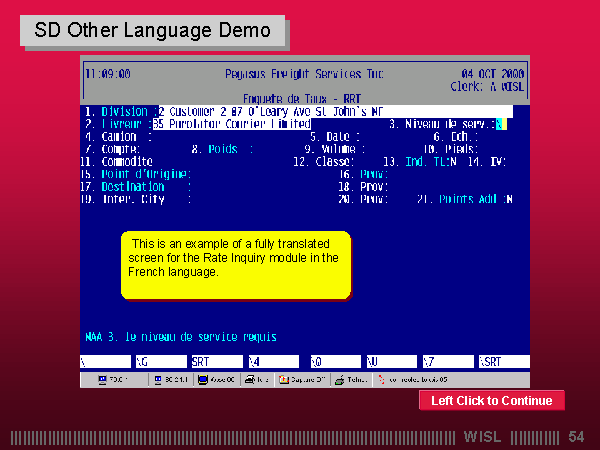Select the Livreur Purolator Courier field
The image size is (600, 450).
pyautogui.click(x=230, y=124)
